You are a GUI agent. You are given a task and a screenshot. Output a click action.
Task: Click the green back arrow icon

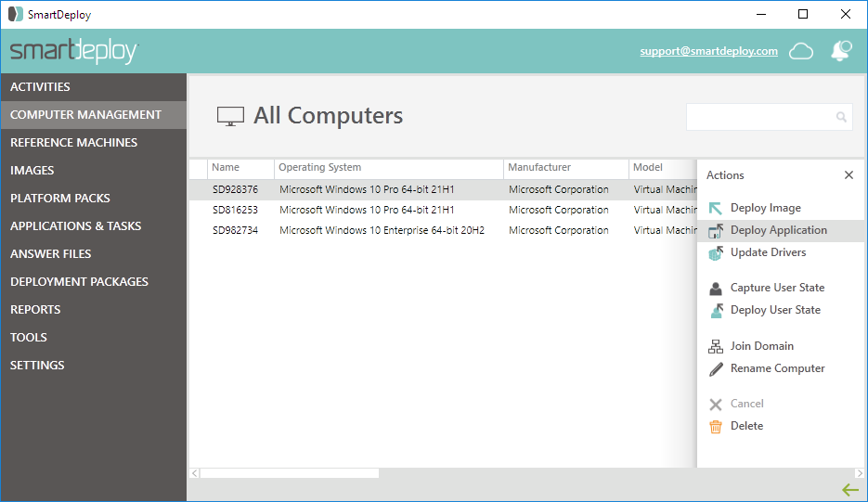[x=850, y=490]
